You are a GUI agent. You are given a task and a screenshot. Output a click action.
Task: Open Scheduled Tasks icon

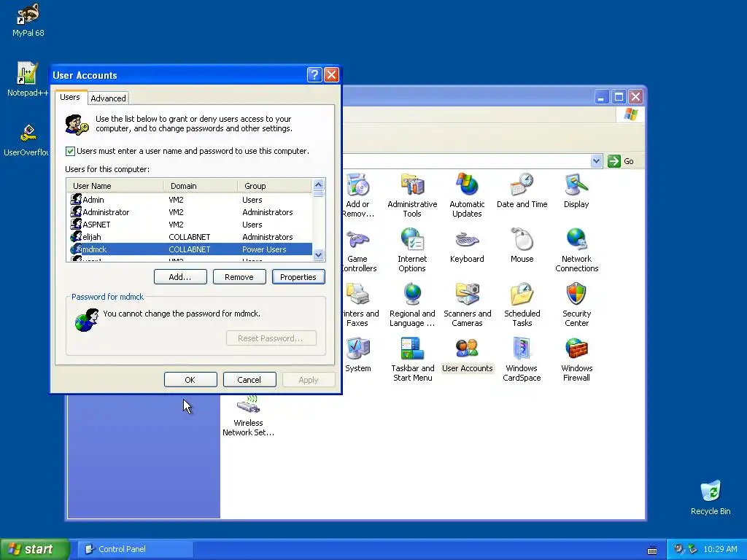[x=522, y=305]
